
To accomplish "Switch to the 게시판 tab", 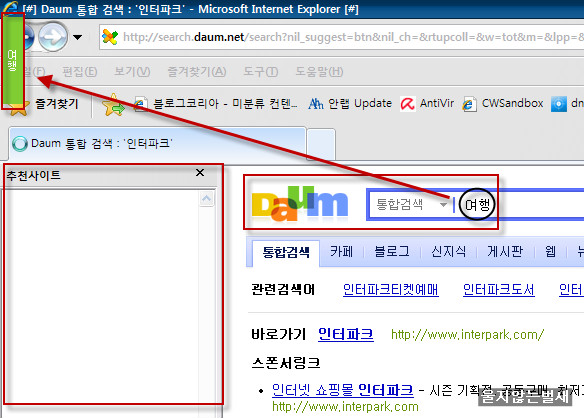I will 505,251.
